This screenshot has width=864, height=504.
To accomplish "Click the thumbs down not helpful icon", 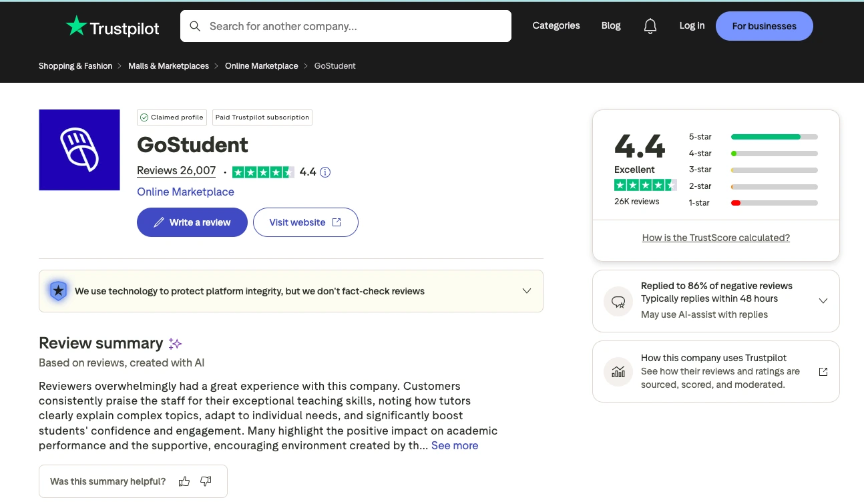I will pos(206,481).
